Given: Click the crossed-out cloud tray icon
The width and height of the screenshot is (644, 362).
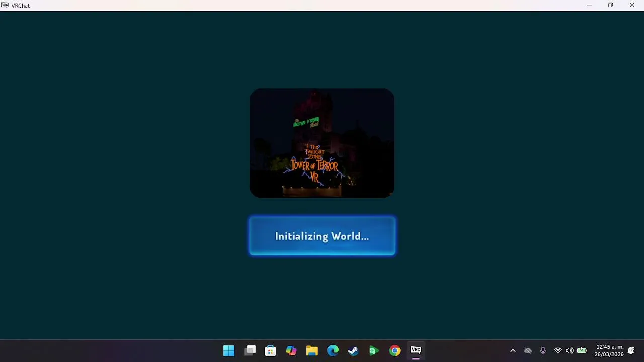Looking at the screenshot, I should coord(528,351).
